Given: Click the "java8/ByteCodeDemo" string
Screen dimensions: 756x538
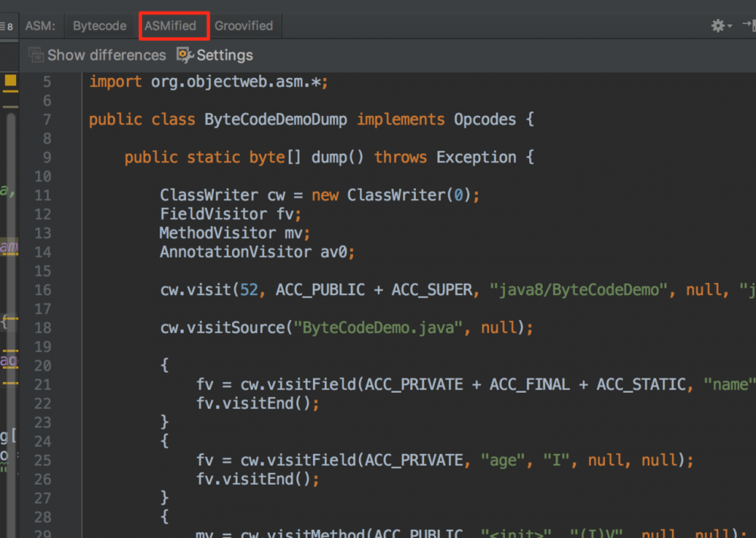Looking at the screenshot, I should tap(578, 290).
